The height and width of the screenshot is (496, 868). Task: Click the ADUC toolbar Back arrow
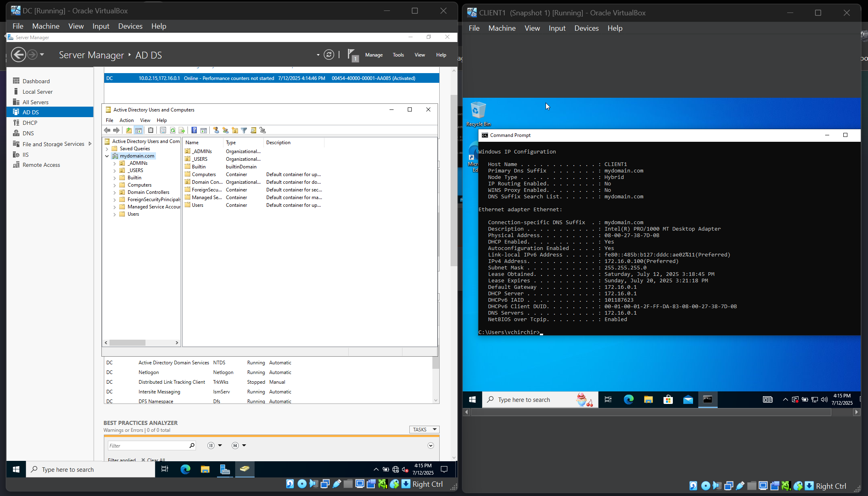[x=107, y=130]
